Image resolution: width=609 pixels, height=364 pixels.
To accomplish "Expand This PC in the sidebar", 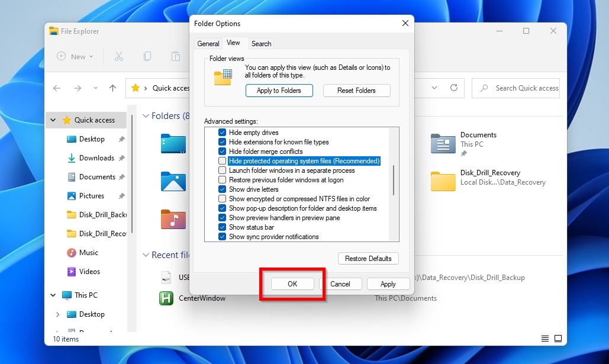I will click(53, 295).
